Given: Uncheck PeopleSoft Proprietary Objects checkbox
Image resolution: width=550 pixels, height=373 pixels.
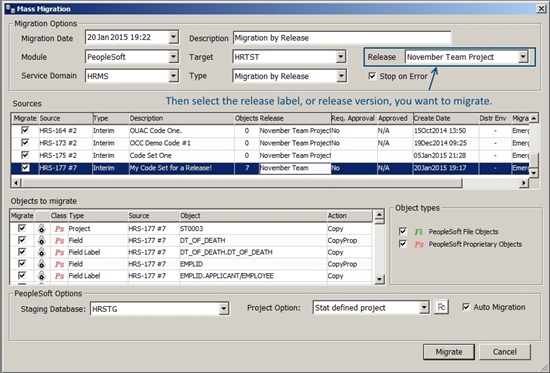Looking at the screenshot, I should [x=403, y=244].
